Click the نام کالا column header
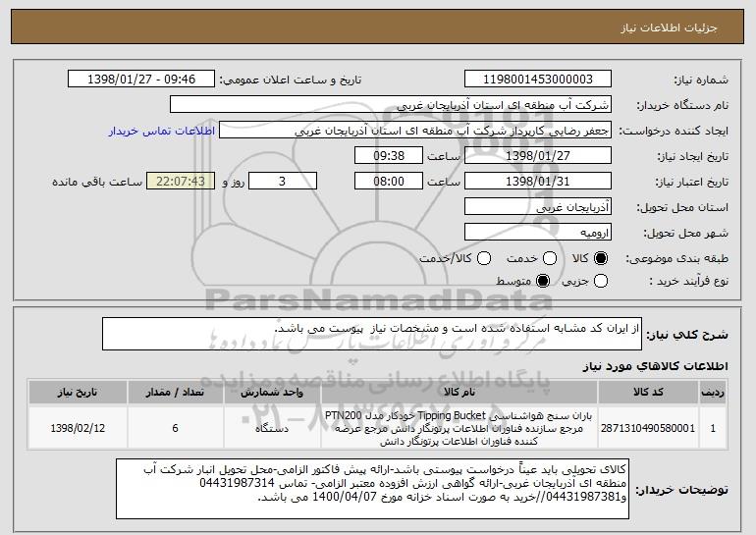The height and width of the screenshot is (535, 756). 459,393
